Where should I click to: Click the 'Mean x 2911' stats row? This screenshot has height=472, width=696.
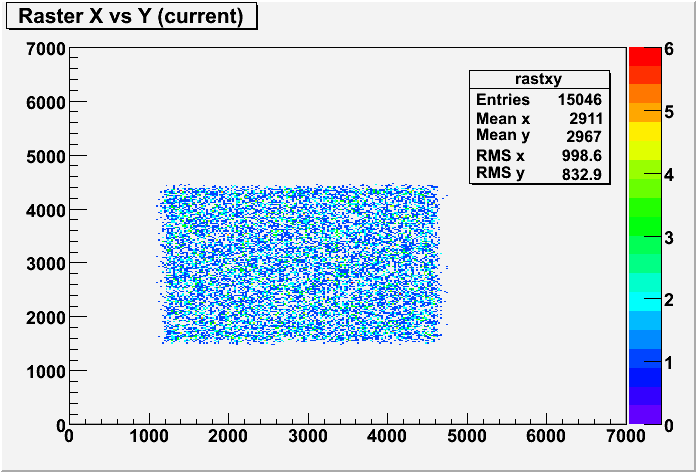(x=539, y=119)
